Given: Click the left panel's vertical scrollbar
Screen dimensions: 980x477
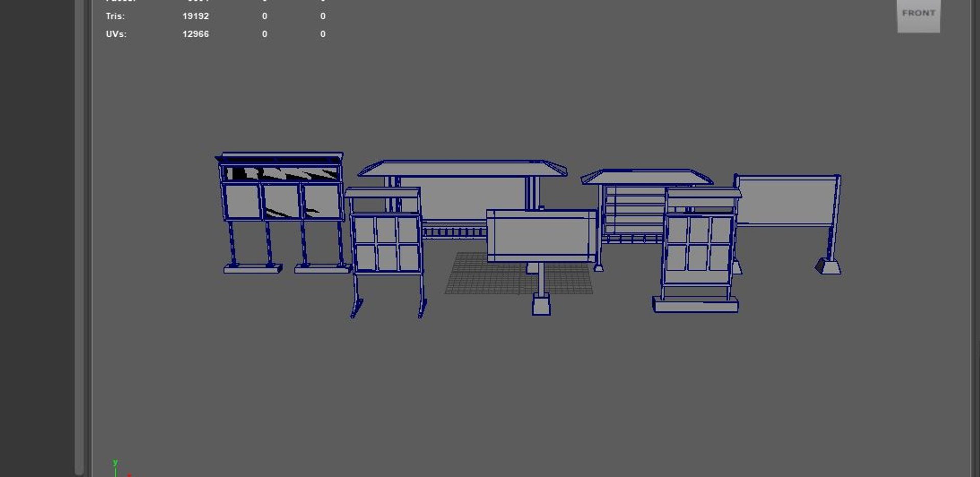Looking at the screenshot, I should (x=79, y=237).
